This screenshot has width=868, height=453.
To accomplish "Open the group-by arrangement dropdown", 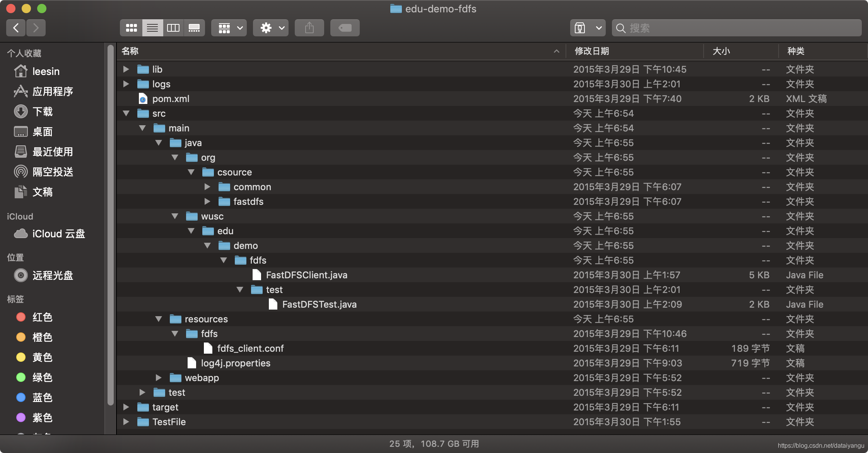I will (229, 28).
